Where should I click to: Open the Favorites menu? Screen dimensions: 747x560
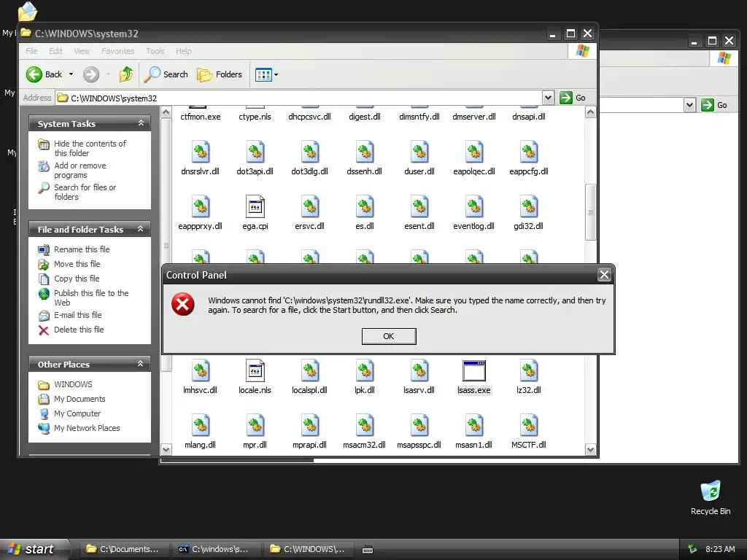[117, 51]
